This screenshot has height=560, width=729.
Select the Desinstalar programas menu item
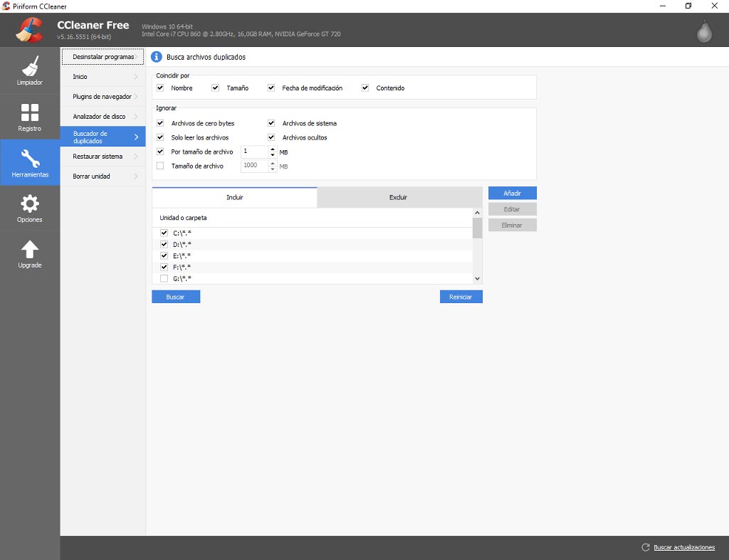point(103,57)
